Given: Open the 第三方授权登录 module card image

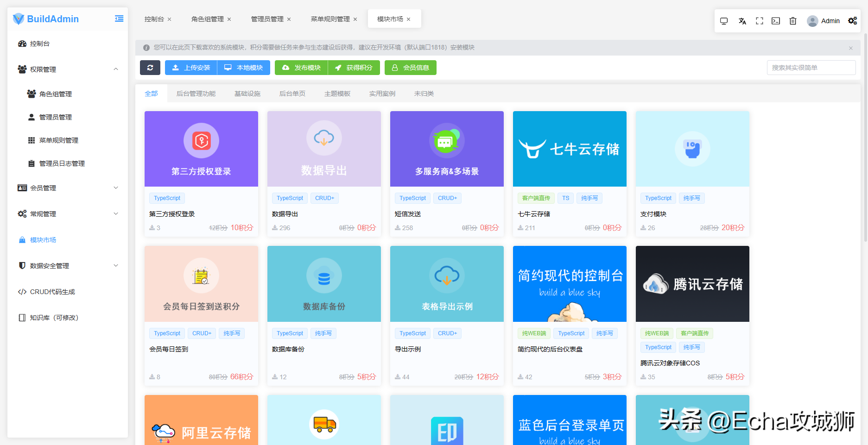Looking at the screenshot, I should [x=201, y=149].
